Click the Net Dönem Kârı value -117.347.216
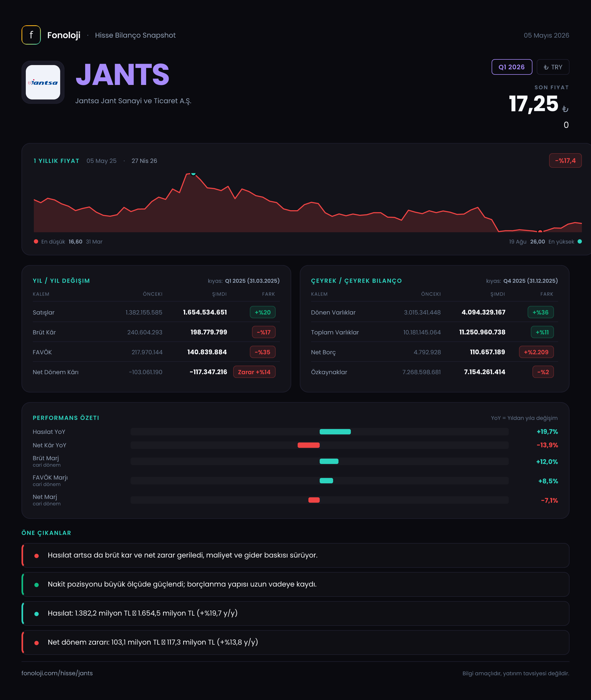This screenshot has height=700, width=591. [208, 372]
